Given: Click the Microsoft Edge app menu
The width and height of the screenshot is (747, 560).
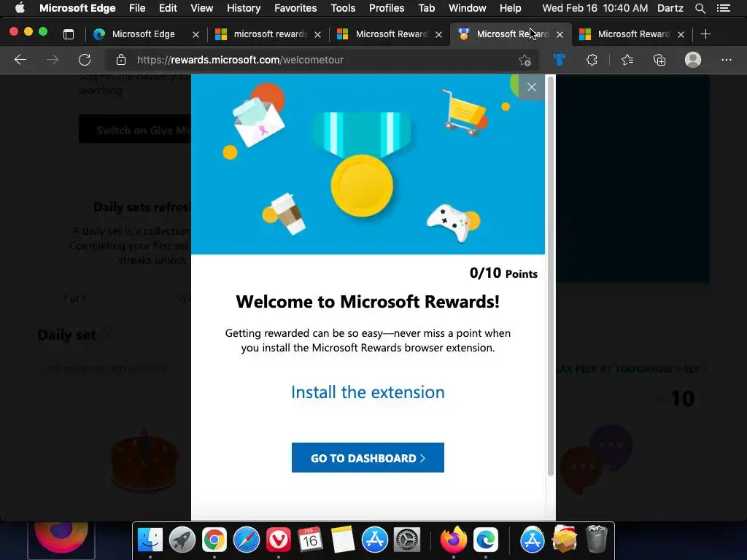Looking at the screenshot, I should [x=77, y=8].
